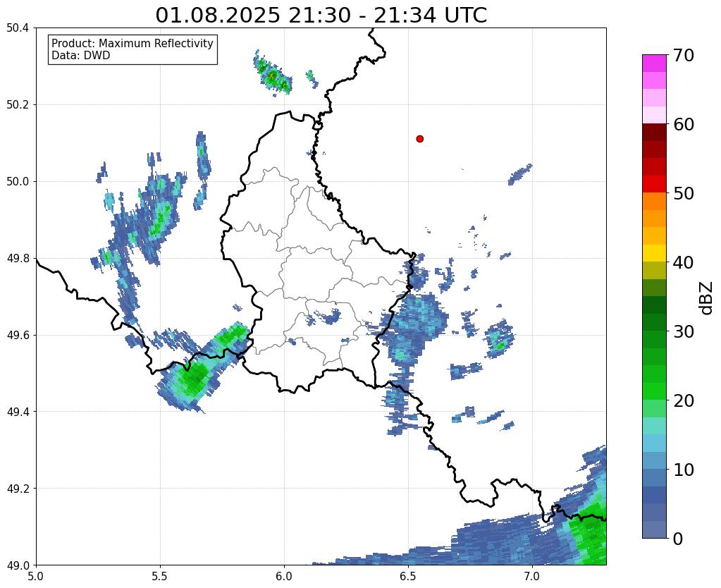
Task: Click the latitude label 50.0
Action: pyautogui.click(x=18, y=181)
